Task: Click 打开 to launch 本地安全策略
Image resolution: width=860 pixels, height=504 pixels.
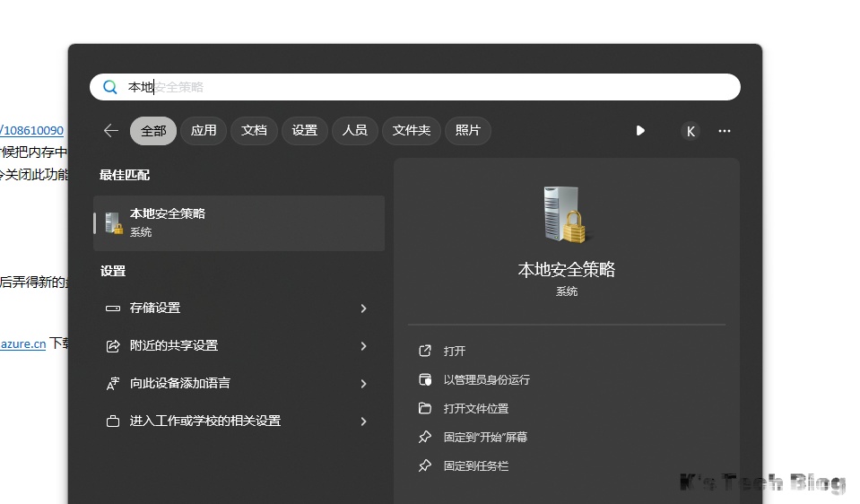Action: pyautogui.click(x=455, y=351)
